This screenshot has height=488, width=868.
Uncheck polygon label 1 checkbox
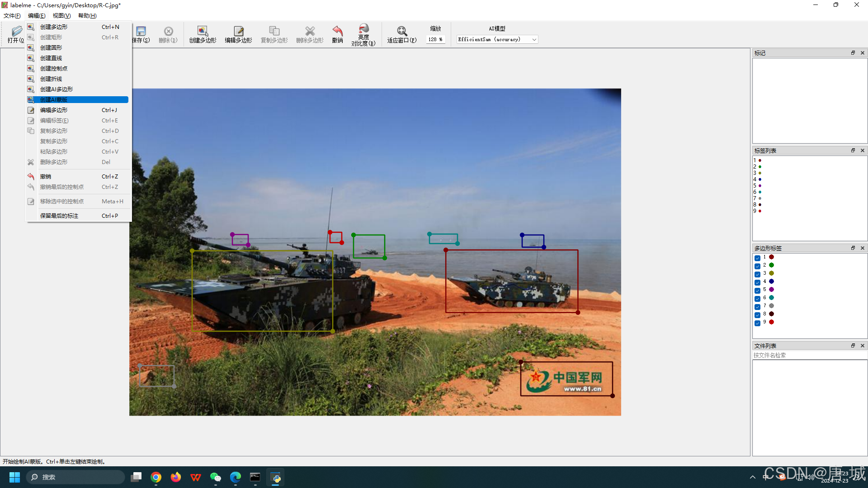(x=757, y=258)
